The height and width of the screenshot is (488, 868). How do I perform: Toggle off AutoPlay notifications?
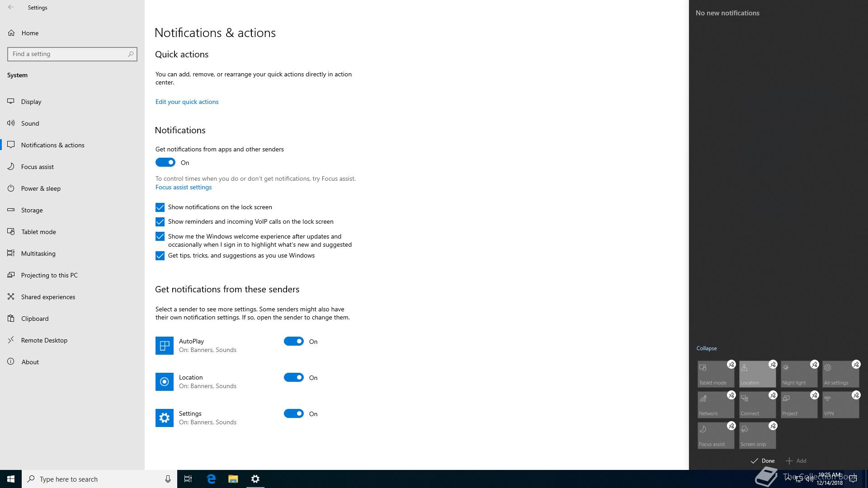click(x=294, y=341)
